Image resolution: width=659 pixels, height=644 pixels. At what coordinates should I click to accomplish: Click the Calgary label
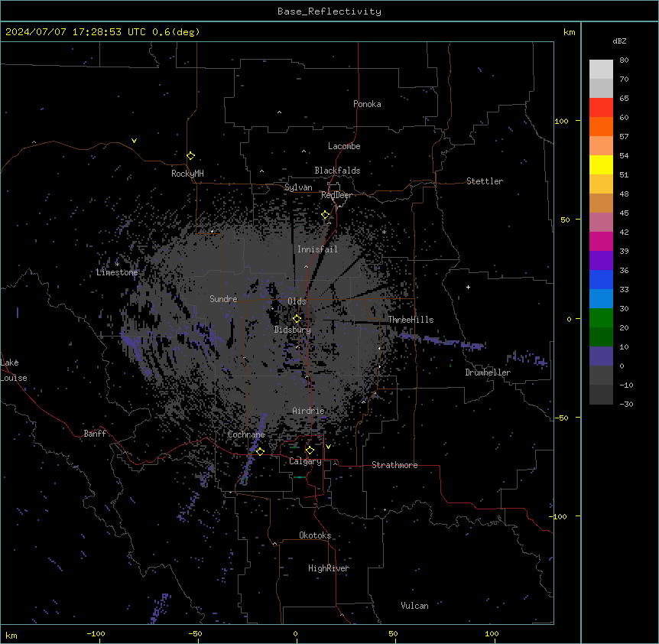(x=305, y=461)
